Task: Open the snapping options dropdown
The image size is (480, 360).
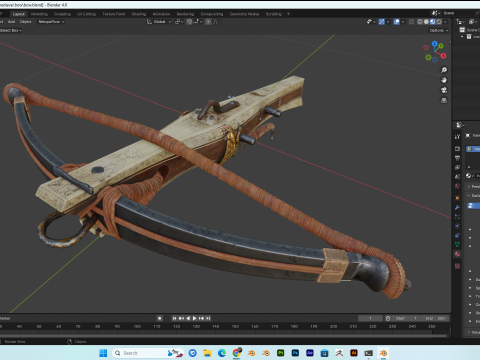Action: coord(197,22)
